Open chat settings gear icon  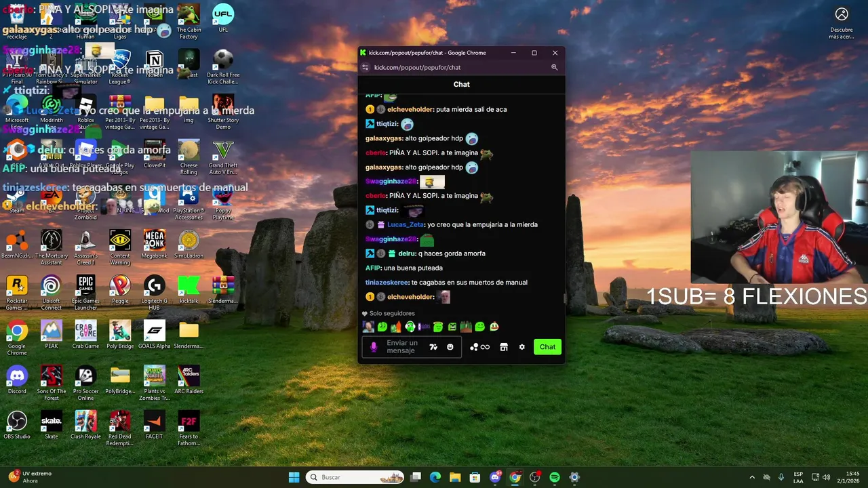[x=521, y=347]
